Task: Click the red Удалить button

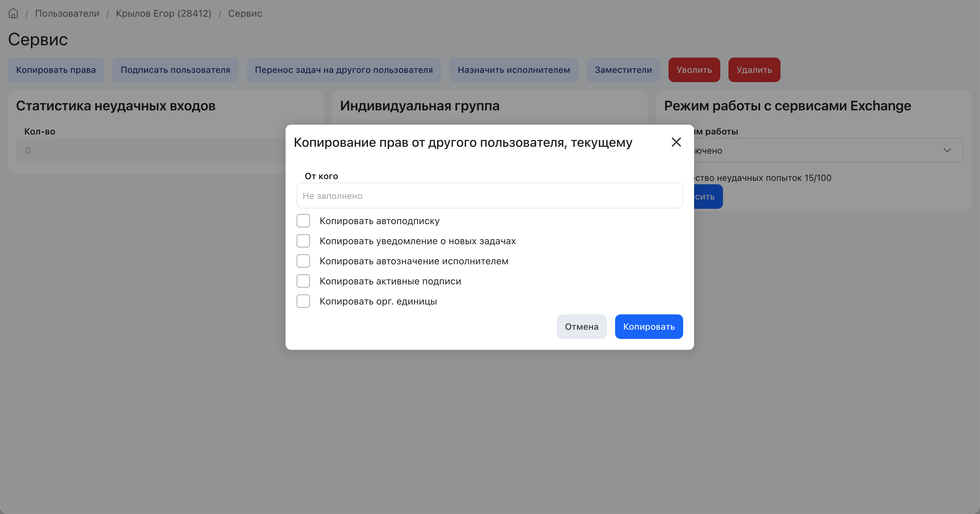Action: point(754,70)
